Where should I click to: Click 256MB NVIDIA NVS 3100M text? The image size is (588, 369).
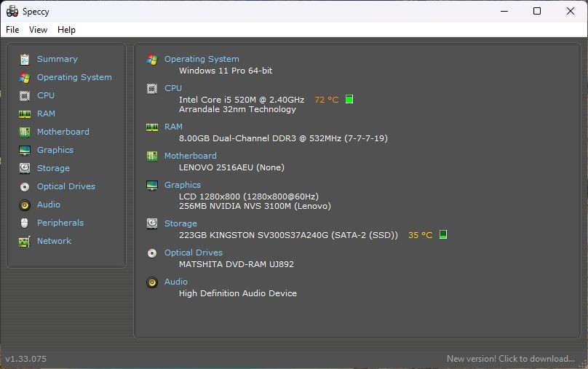[255, 206]
